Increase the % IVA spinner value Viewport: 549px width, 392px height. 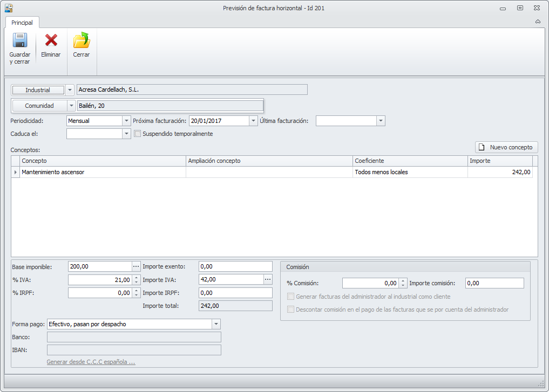(136, 277)
